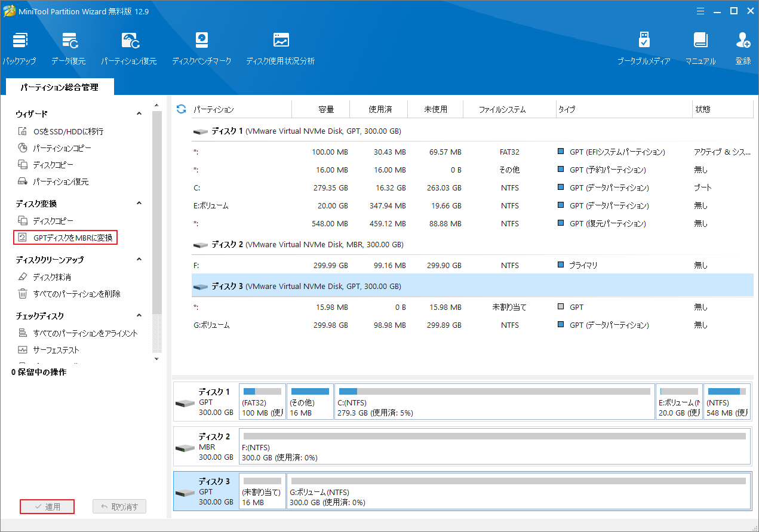Sort by 状態 column header

pyautogui.click(x=722, y=109)
